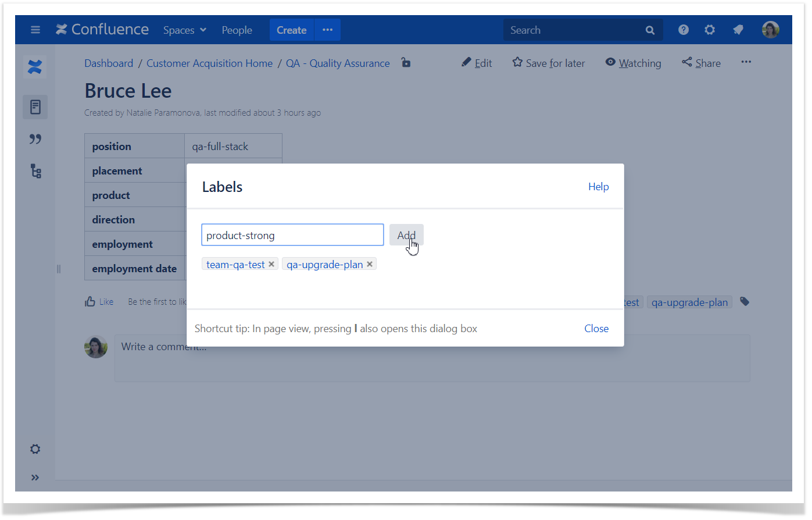Viewport: 812px width, 520px height.
Task: Open the help question mark icon
Action: pos(683,29)
